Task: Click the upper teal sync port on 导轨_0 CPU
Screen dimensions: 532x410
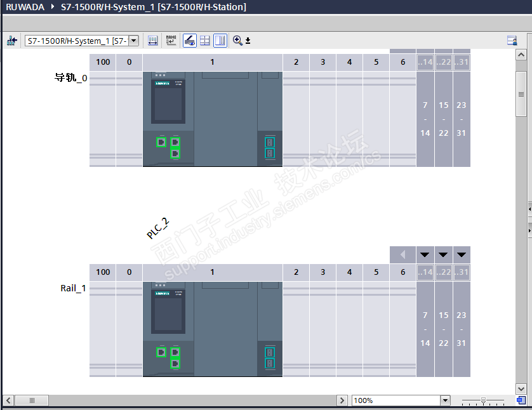Action: [270, 142]
